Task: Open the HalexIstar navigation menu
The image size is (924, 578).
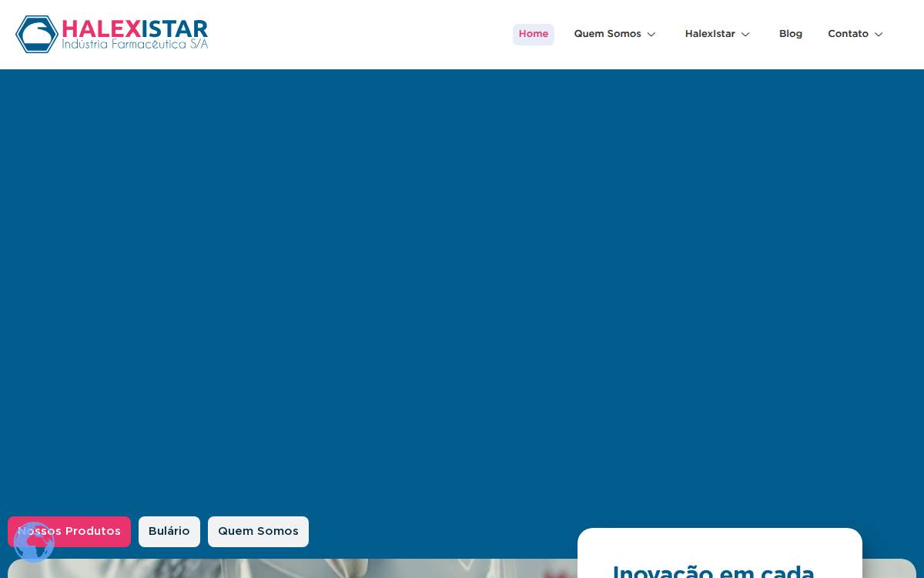Action: pyautogui.click(x=710, y=34)
